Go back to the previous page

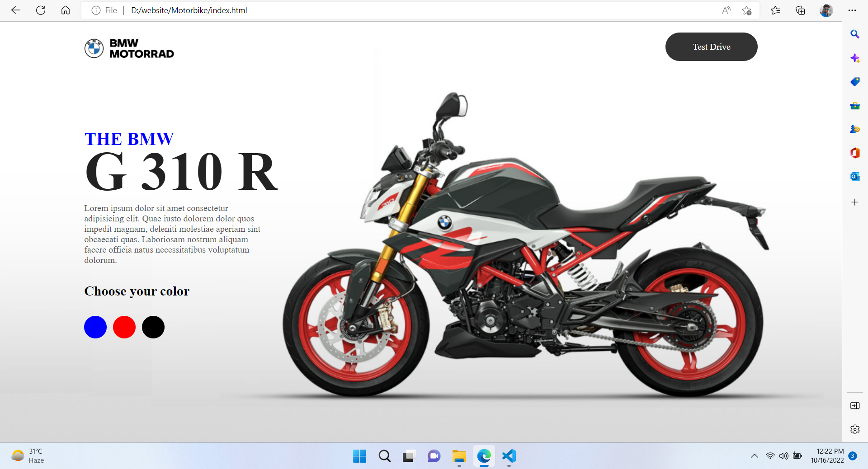click(x=16, y=10)
